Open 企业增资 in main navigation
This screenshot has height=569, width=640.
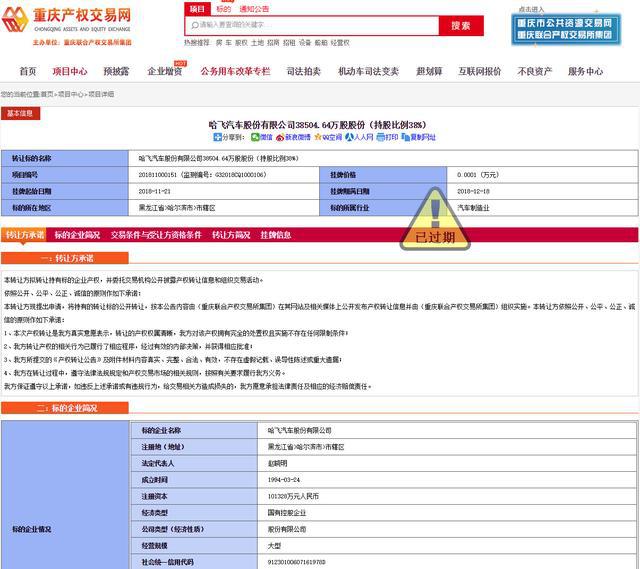(x=164, y=71)
